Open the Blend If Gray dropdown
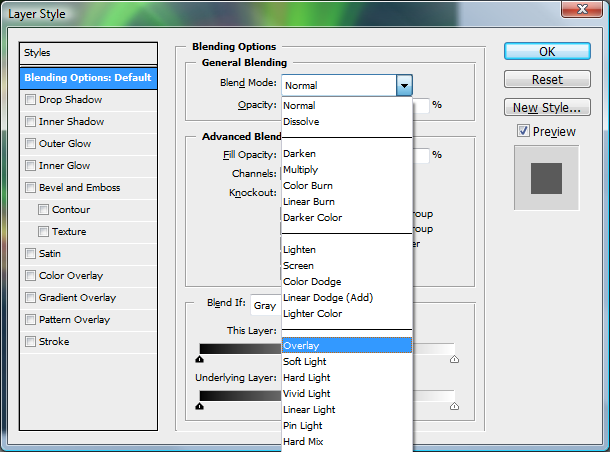The height and width of the screenshot is (452, 610). 265,306
